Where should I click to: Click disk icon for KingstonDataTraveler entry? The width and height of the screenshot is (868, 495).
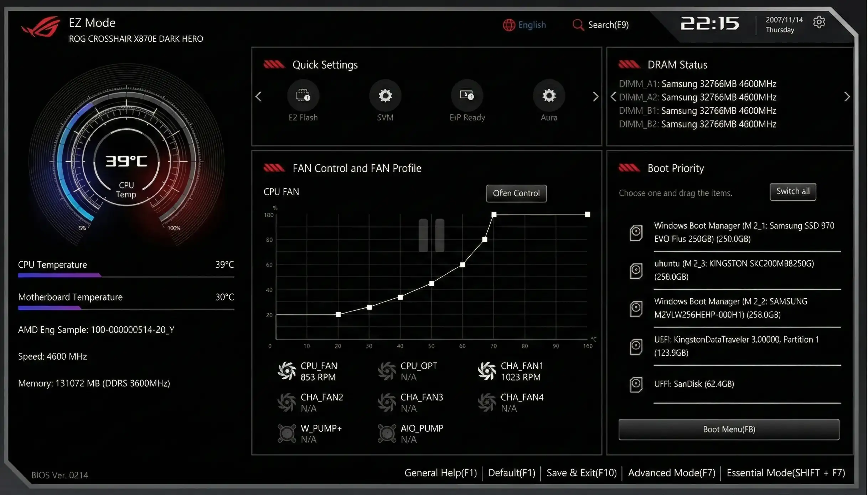click(636, 346)
